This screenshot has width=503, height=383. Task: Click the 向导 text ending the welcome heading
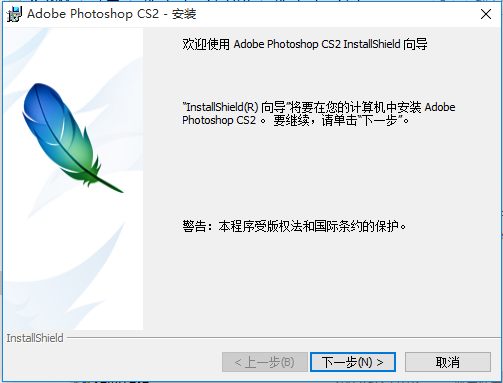[415, 44]
